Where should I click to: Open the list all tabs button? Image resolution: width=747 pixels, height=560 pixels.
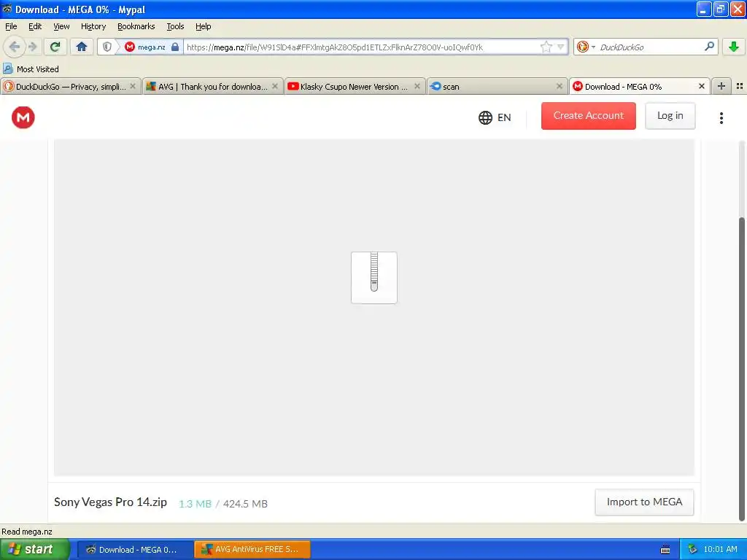click(x=740, y=86)
